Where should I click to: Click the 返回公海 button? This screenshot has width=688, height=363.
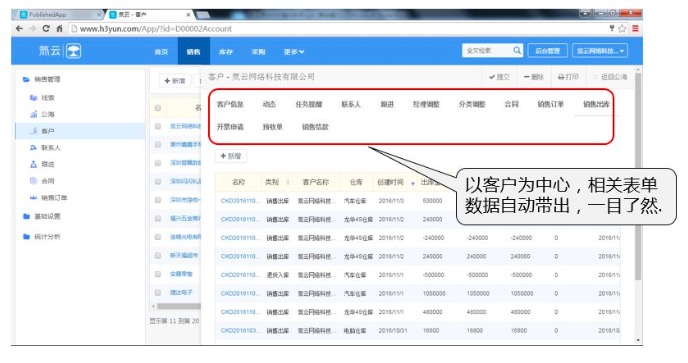tap(610, 77)
